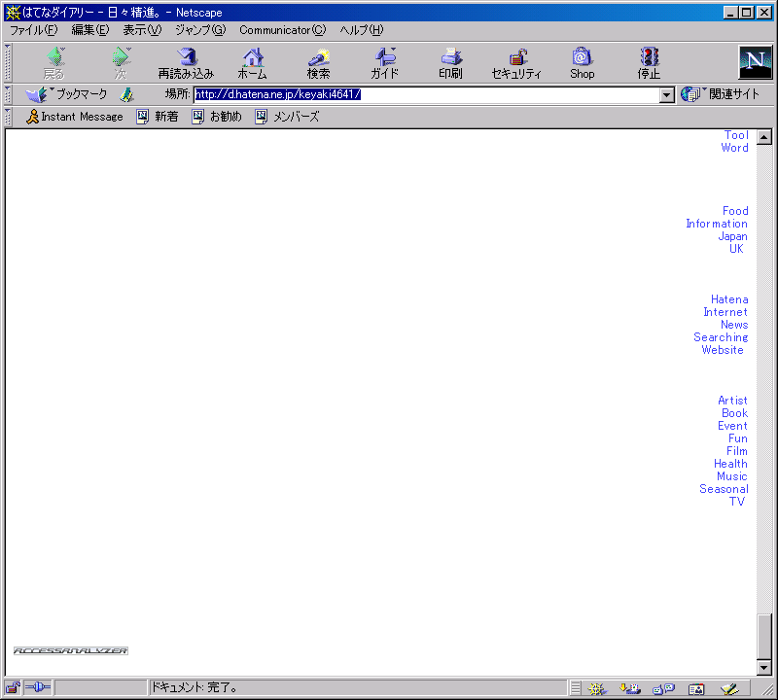
Task: Collapse the navigation toolbar handle
Action: coord(8,62)
